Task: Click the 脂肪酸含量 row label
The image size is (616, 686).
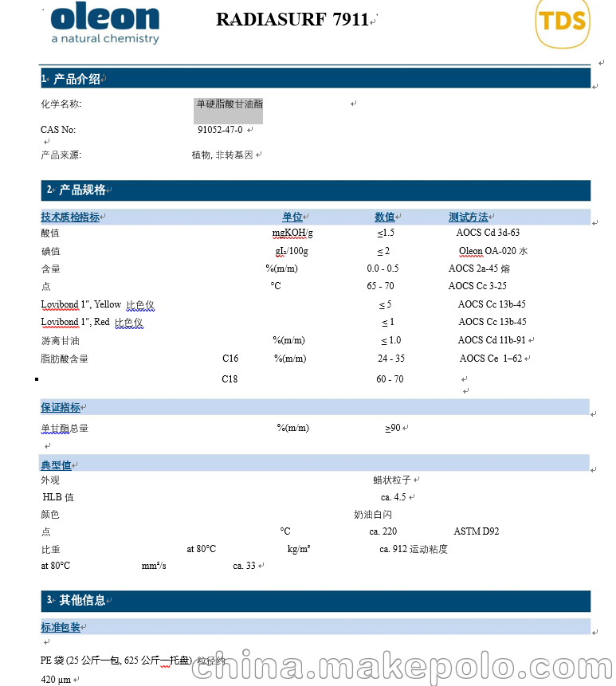Action: [x=65, y=359]
